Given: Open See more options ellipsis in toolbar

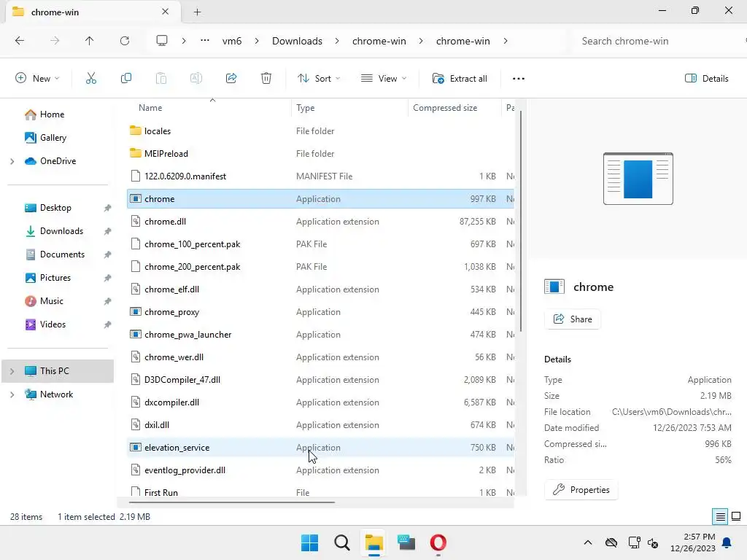Looking at the screenshot, I should pos(519,79).
